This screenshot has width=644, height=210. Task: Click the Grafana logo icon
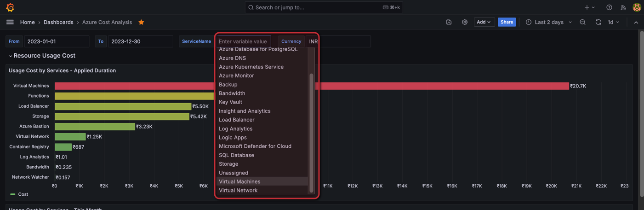10,7
